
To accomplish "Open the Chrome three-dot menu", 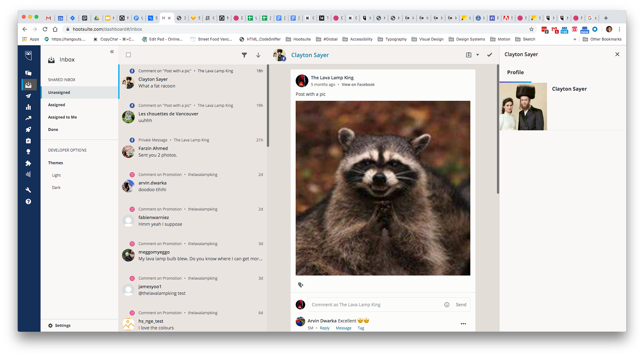I will pyautogui.click(x=620, y=29).
